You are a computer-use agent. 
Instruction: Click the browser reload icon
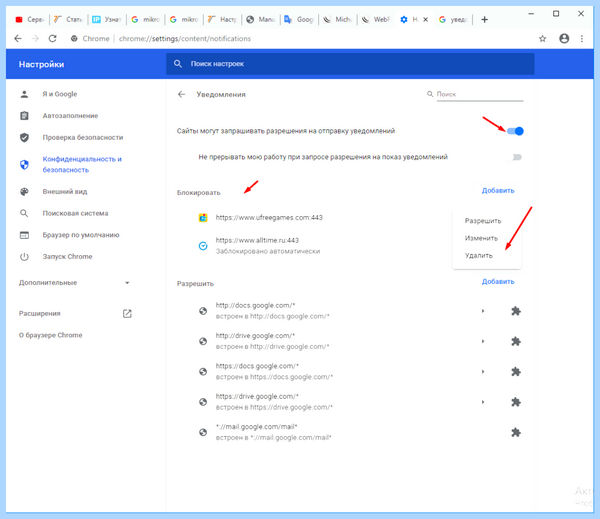(x=53, y=39)
